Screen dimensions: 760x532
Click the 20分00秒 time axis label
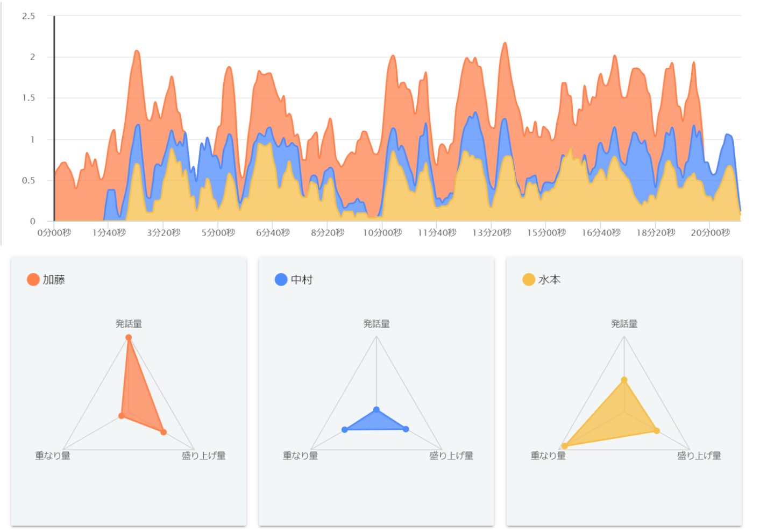coord(711,233)
